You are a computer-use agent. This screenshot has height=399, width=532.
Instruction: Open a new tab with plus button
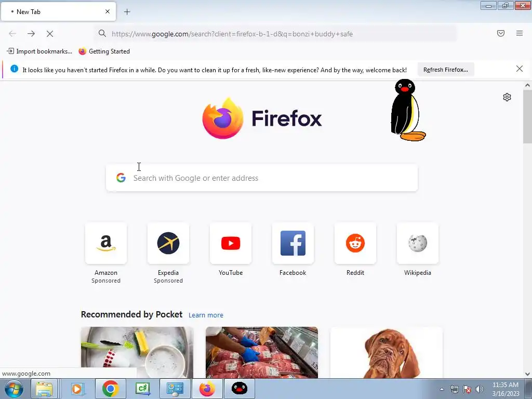[x=127, y=12]
